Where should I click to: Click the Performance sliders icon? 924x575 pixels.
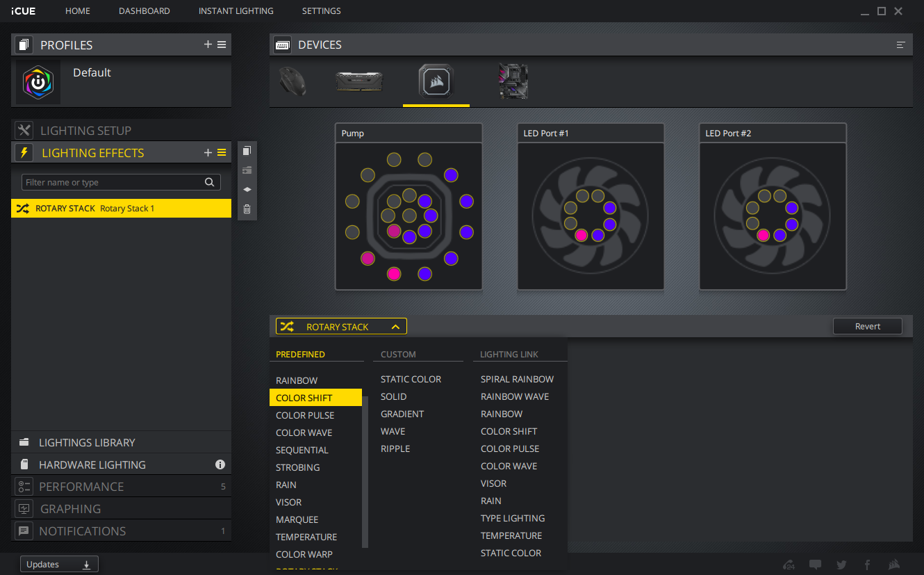24,487
